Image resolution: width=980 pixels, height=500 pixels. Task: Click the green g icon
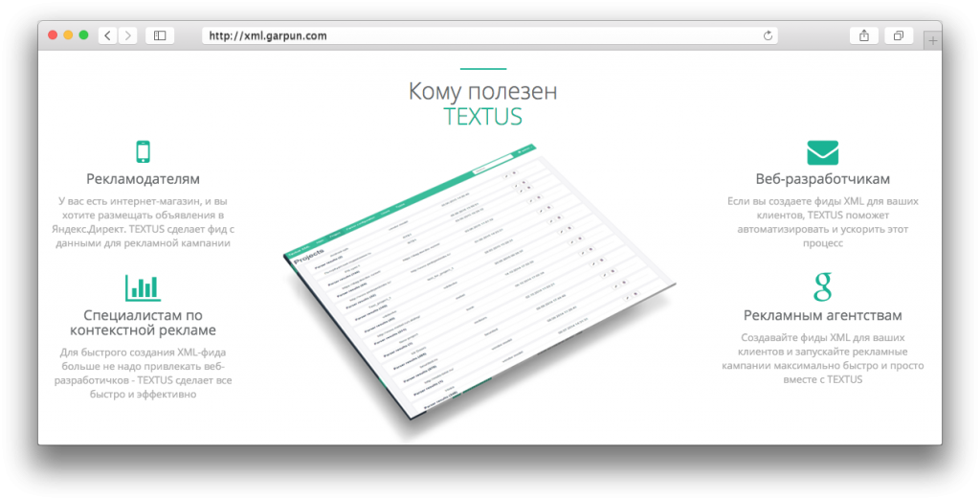(822, 286)
